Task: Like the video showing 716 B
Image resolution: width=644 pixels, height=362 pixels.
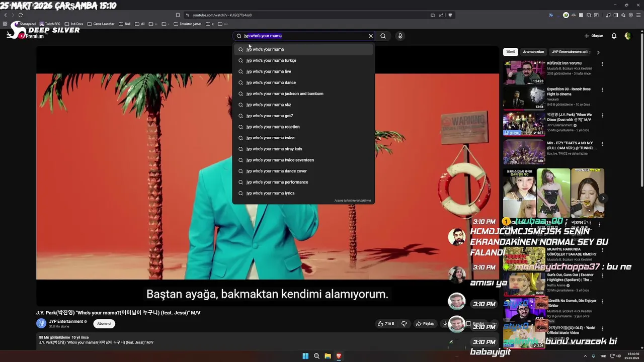Action: pos(386,324)
